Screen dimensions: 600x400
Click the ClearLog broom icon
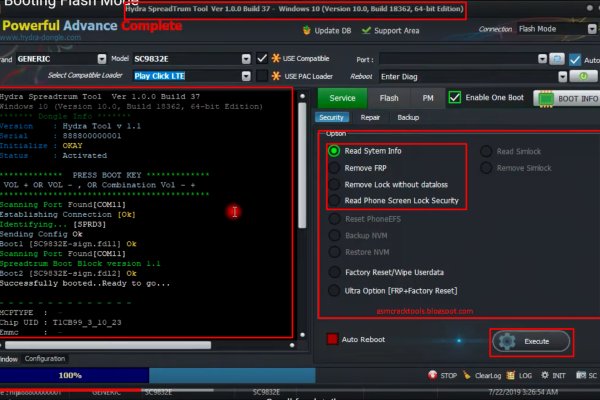pyautogui.click(x=468, y=375)
